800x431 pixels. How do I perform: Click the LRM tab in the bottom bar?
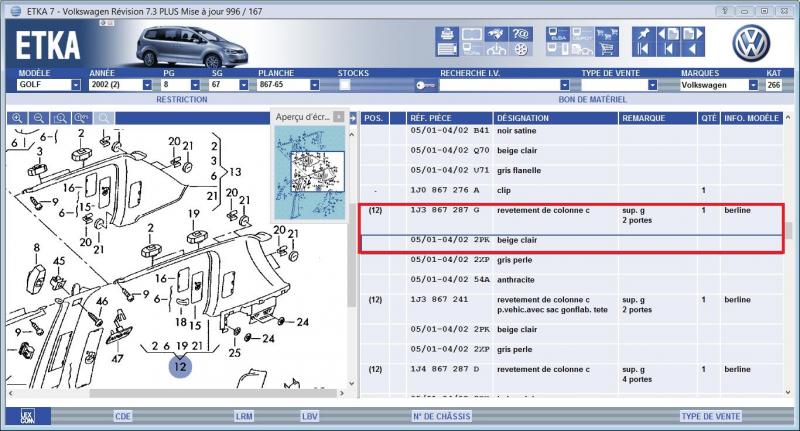[x=244, y=416]
